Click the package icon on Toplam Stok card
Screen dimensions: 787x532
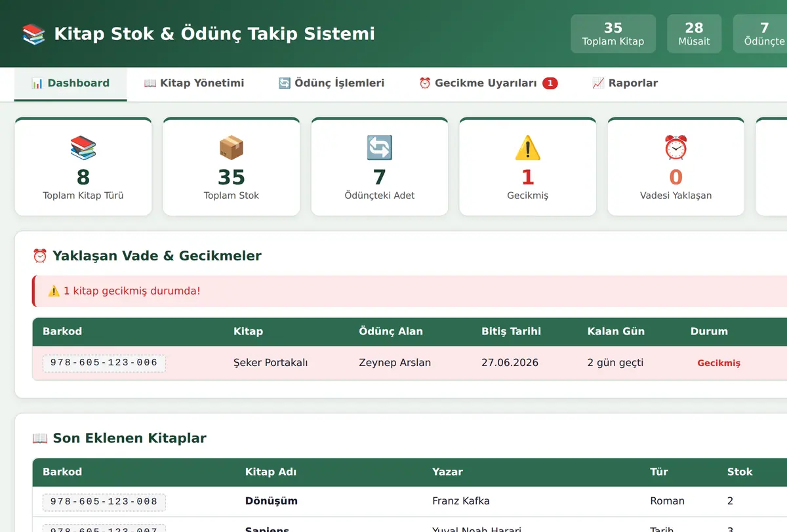coord(232,148)
